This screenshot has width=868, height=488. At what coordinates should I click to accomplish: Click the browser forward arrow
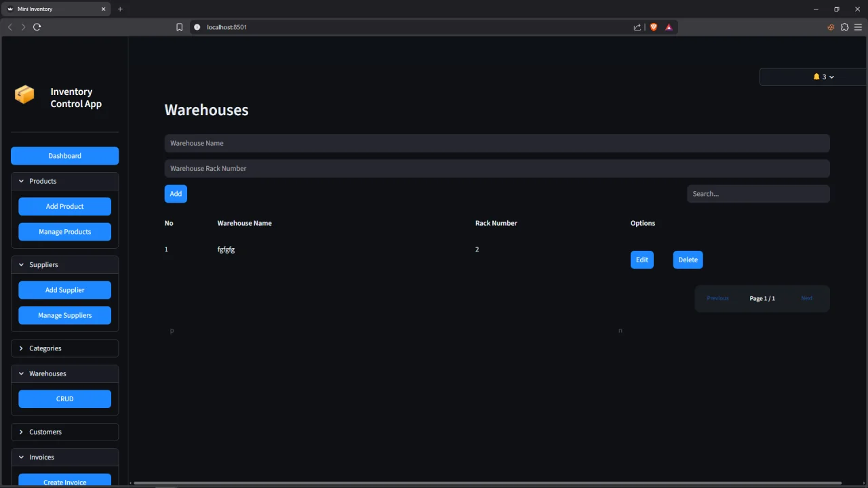pyautogui.click(x=23, y=27)
